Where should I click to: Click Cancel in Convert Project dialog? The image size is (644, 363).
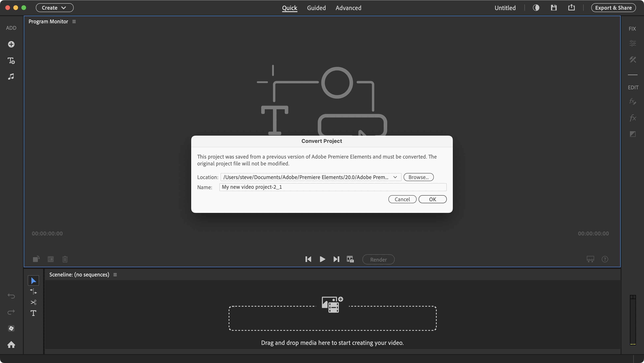[402, 199]
